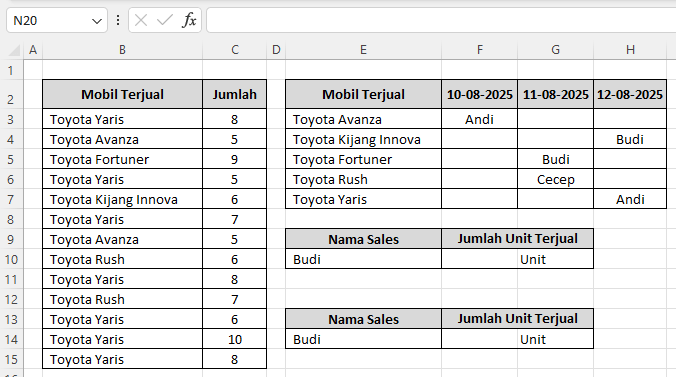Image resolution: width=676 pixels, height=377 pixels.
Task: Click the Unit cell in row 10
Action: [517, 259]
